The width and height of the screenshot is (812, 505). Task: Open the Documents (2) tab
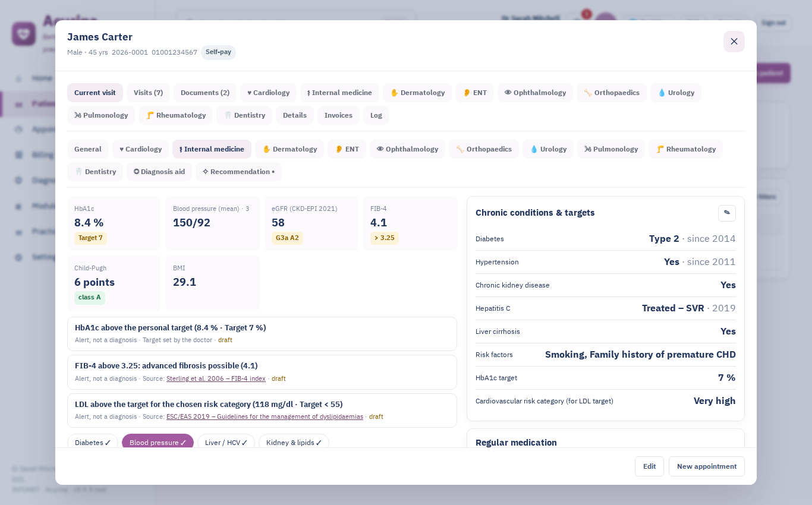(x=205, y=93)
